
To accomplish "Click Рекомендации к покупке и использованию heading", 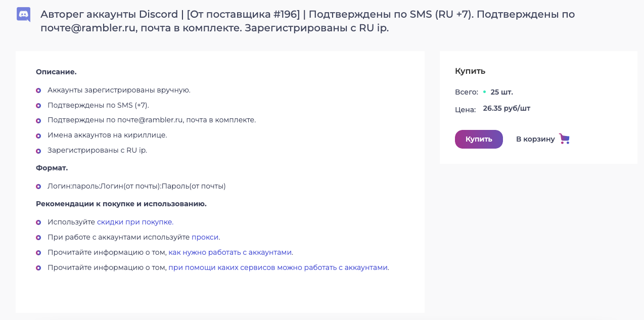I will [x=121, y=204].
